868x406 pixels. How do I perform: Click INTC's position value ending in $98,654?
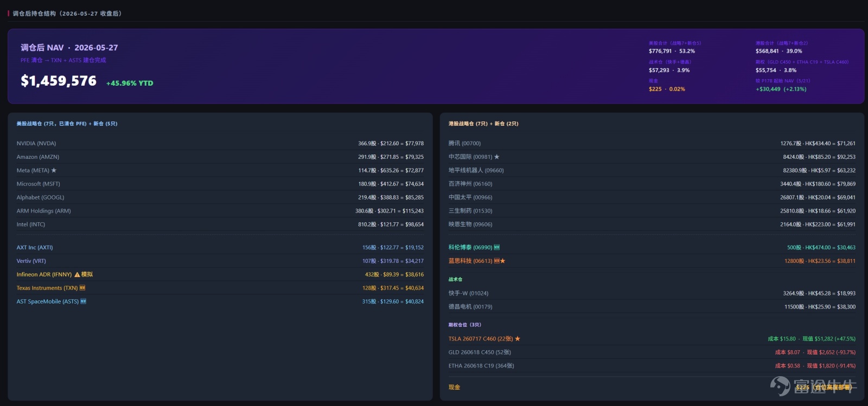coord(391,224)
